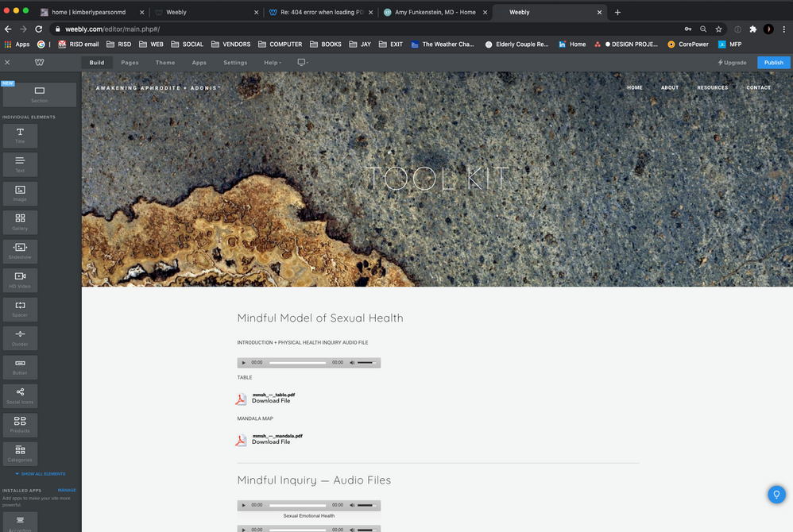Screen dimensions: 793x532
Task: Download the mmsh table.pdf file
Action: click(x=271, y=401)
